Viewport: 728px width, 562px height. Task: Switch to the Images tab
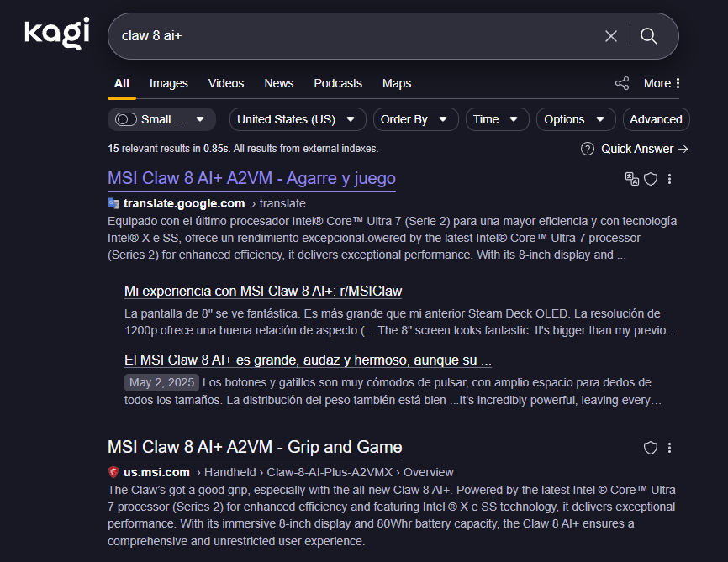coord(169,83)
